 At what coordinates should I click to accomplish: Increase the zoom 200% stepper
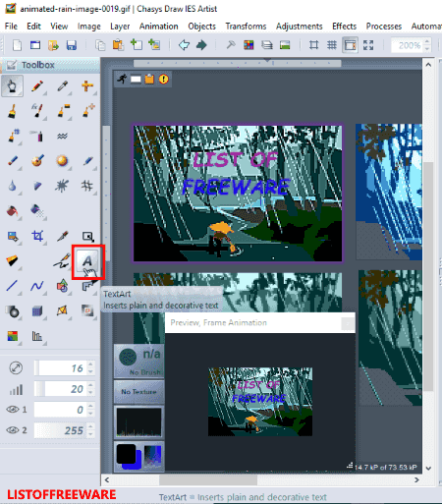tap(427, 42)
